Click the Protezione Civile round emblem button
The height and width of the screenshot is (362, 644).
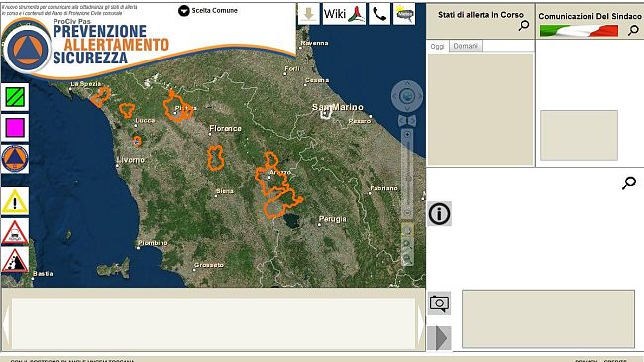point(15,159)
